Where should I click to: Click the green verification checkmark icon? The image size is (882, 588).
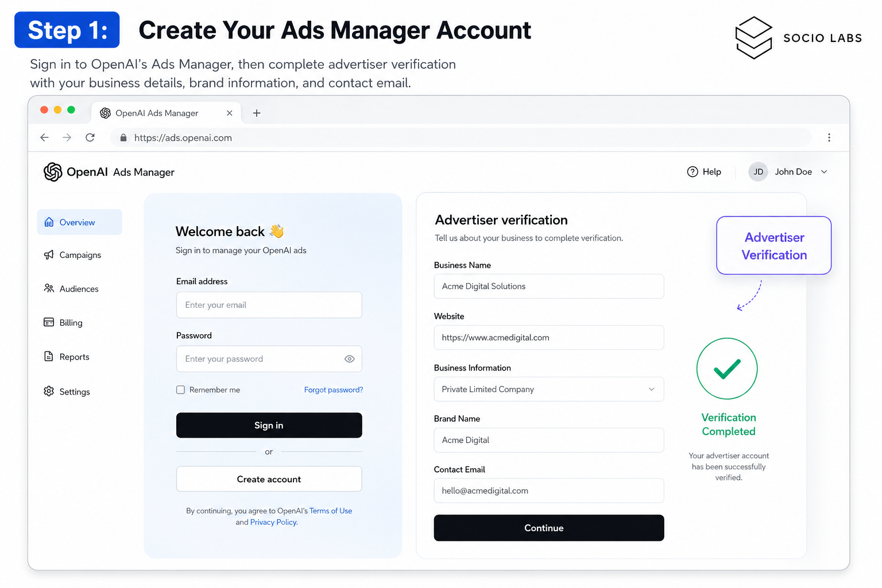(727, 369)
